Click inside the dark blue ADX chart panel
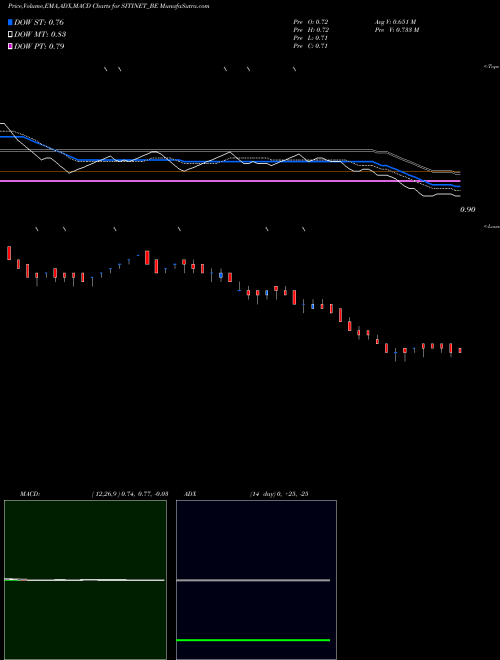500x660 pixels. coord(256,580)
